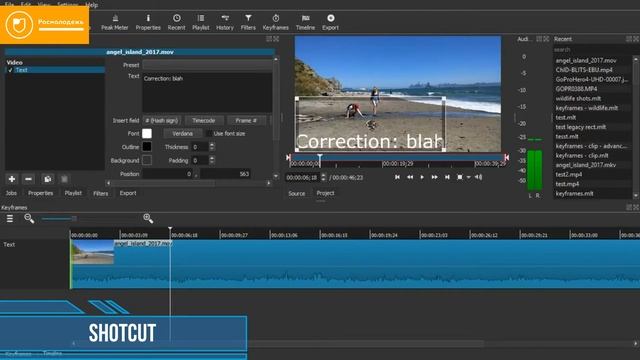This screenshot has height=360, width=640.
Task: Zoom in the keyframes timeline
Action: tap(148, 218)
